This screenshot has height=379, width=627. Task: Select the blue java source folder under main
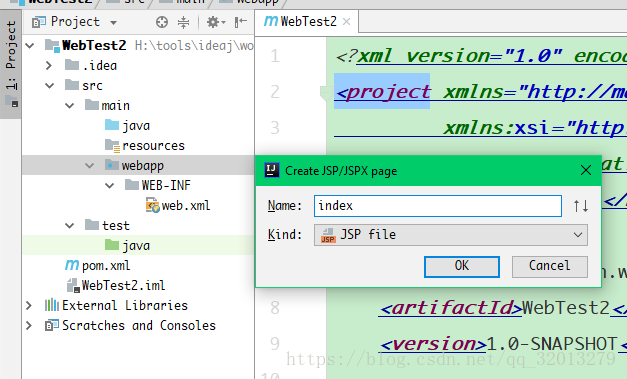pos(112,125)
